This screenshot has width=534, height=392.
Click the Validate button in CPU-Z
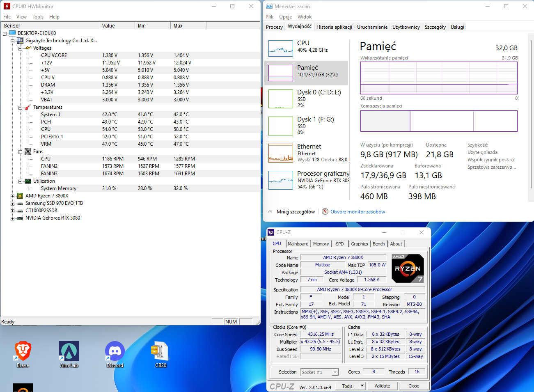pyautogui.click(x=382, y=386)
